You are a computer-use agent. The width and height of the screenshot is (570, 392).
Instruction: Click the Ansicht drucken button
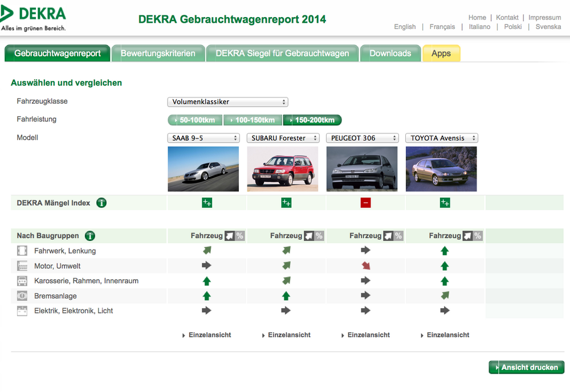coord(526,367)
